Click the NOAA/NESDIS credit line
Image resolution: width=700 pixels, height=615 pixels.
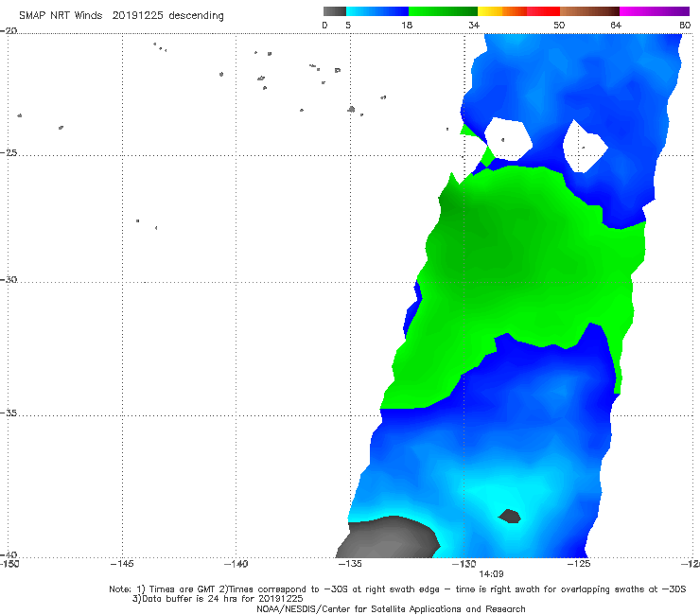coord(391,608)
